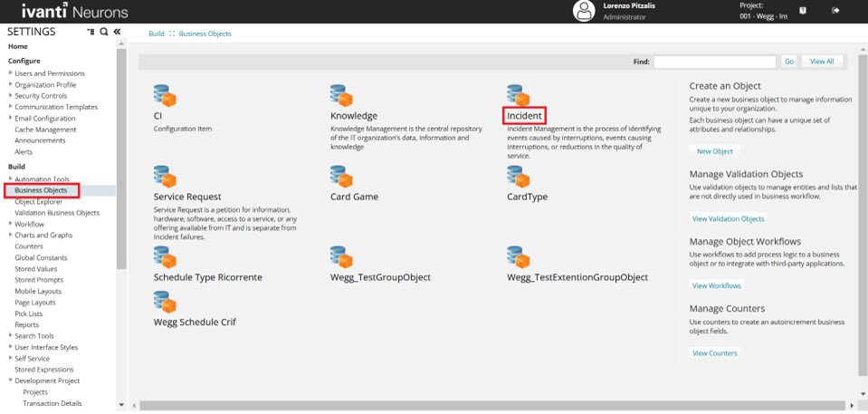Open Mobile Layouts

(x=38, y=291)
